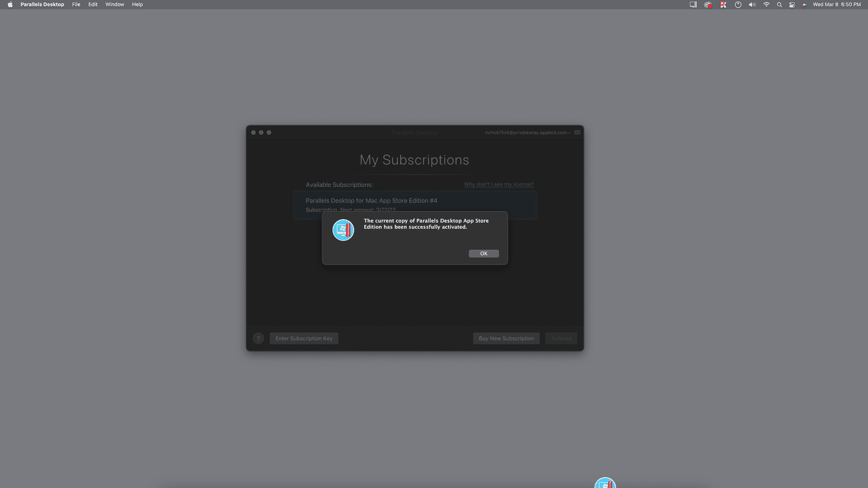
Task: Open the Help menu
Action: (137, 5)
